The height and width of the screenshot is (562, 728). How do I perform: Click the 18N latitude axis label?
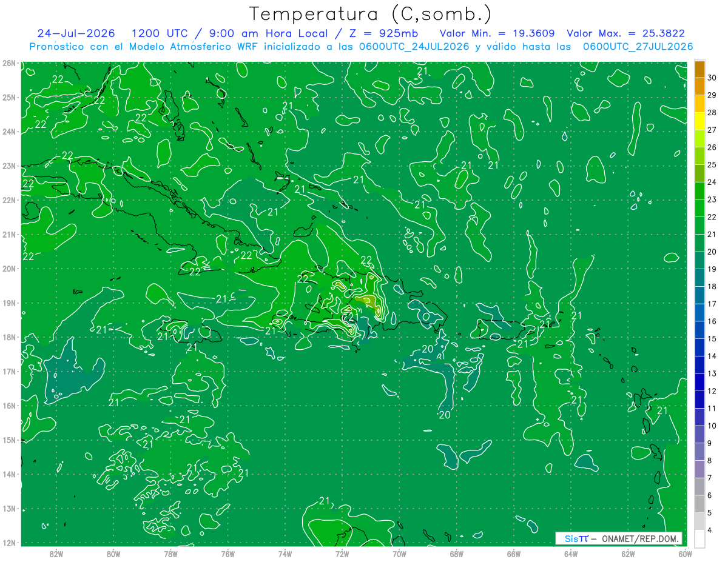click(8, 337)
